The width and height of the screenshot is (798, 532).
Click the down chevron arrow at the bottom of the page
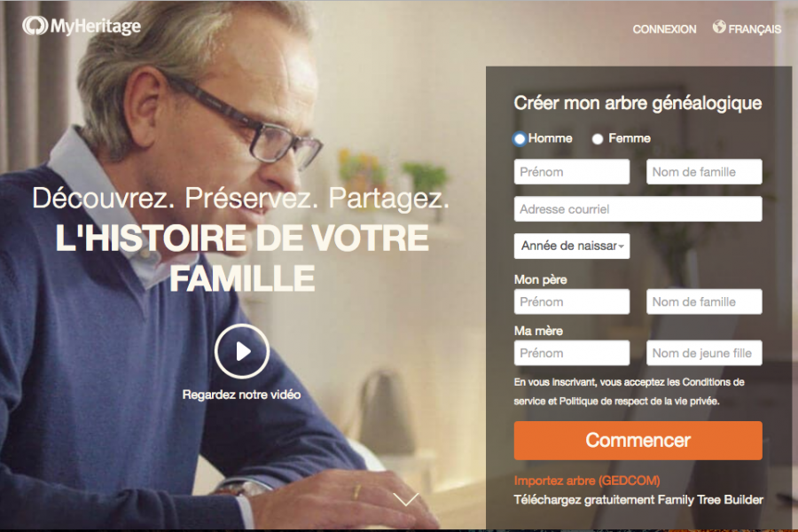pos(406,499)
